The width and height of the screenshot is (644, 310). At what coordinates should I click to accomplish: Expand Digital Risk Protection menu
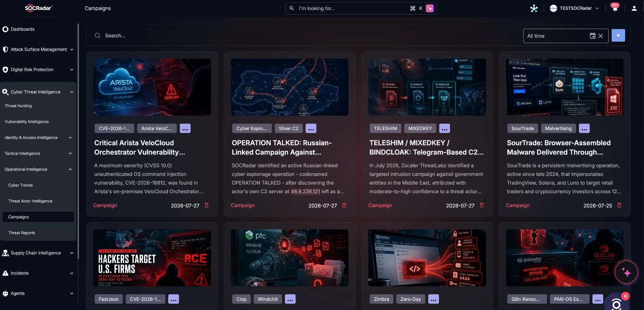(72, 70)
